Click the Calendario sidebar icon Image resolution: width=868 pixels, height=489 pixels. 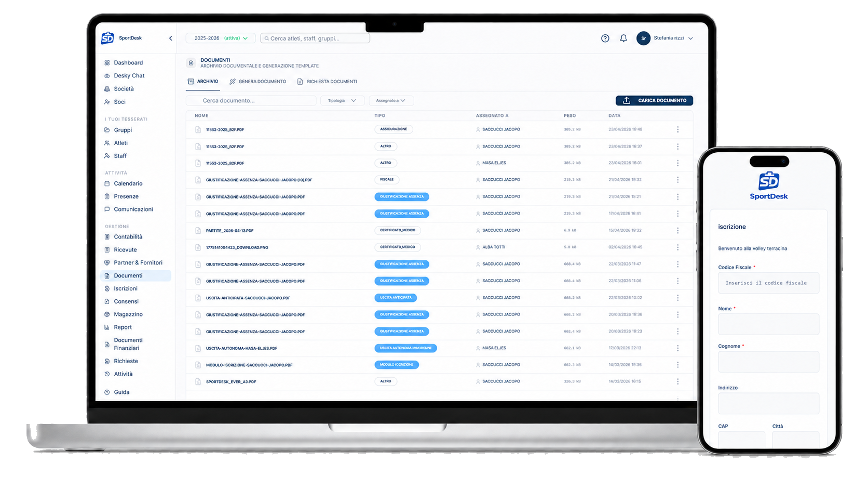107,183
